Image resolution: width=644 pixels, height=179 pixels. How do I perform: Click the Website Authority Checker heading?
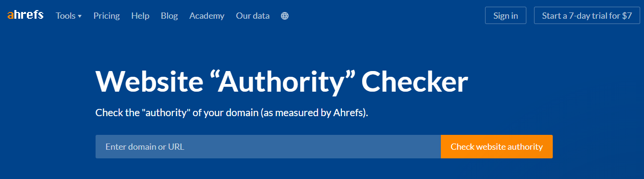point(282,82)
